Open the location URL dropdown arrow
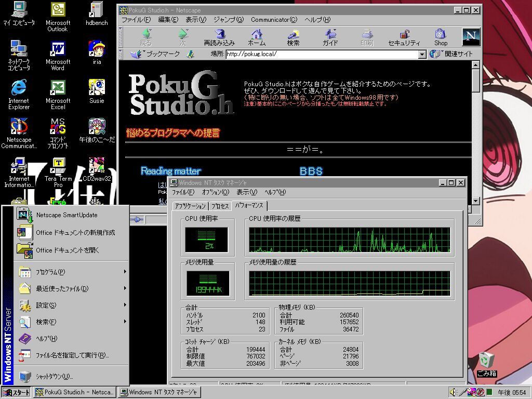This screenshot has height=399, width=532. point(422,54)
